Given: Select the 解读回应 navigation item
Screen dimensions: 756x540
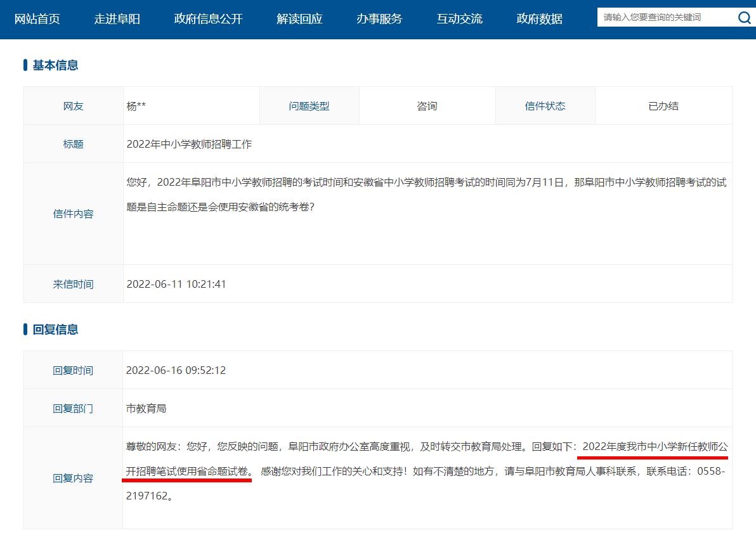Looking at the screenshot, I should (x=299, y=19).
